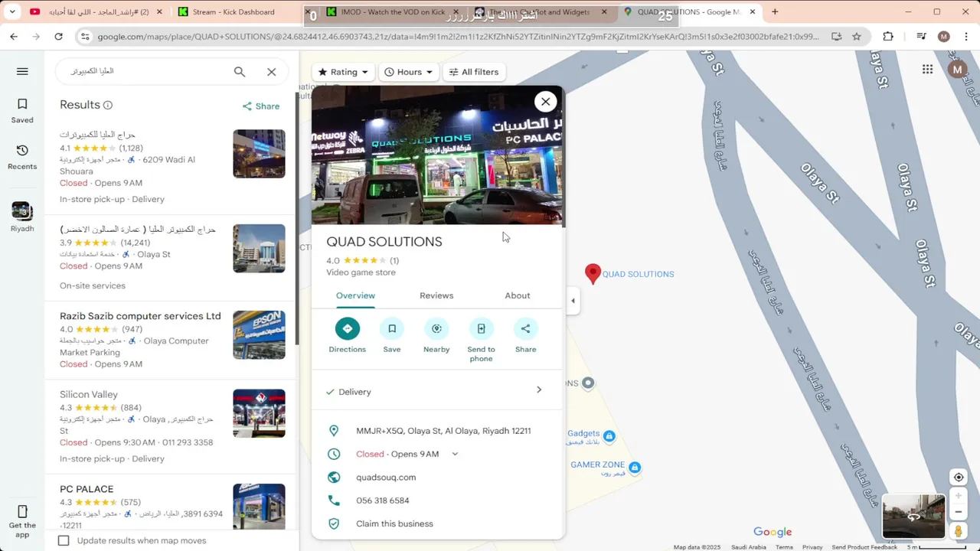Open site information icon in address bar
The width and height of the screenshot is (980, 551).
tap(85, 36)
